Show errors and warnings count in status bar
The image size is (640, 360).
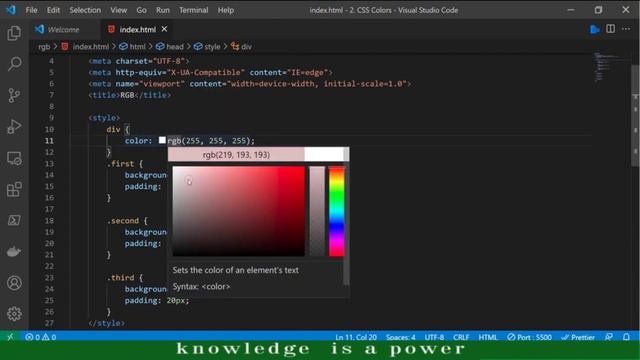[40, 337]
